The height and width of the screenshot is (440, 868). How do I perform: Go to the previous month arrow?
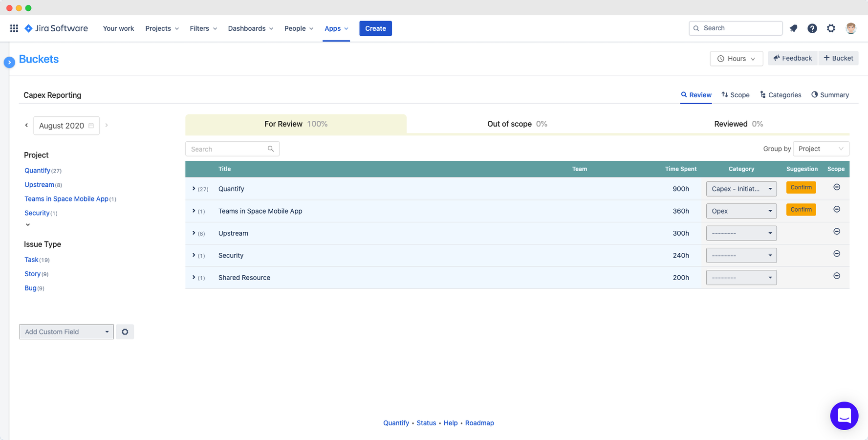pos(26,126)
